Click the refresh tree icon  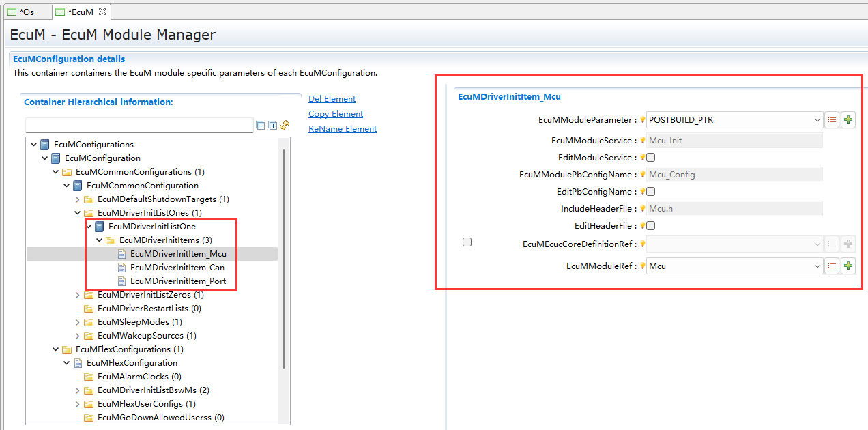pos(285,126)
